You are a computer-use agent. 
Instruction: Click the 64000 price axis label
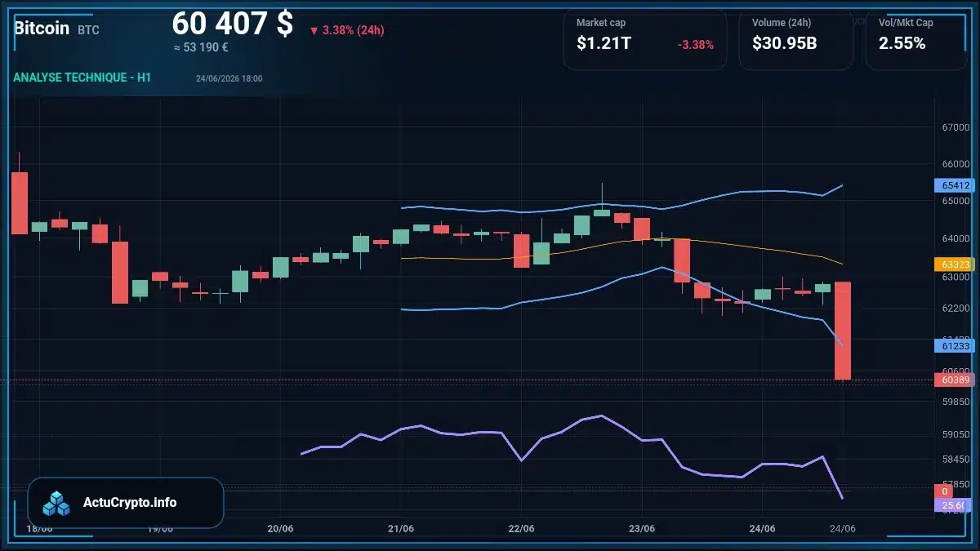point(955,238)
